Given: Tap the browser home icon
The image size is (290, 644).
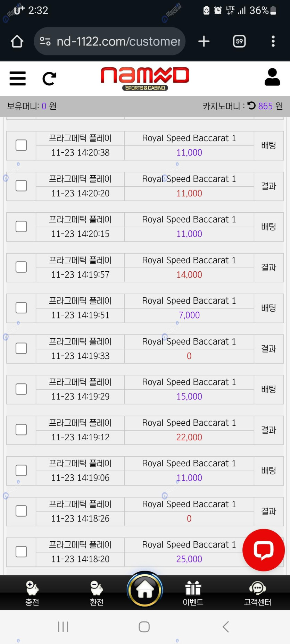Looking at the screenshot, I should click(x=17, y=41).
